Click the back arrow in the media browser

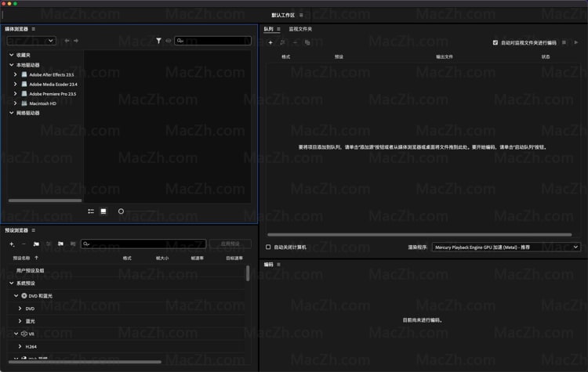67,41
